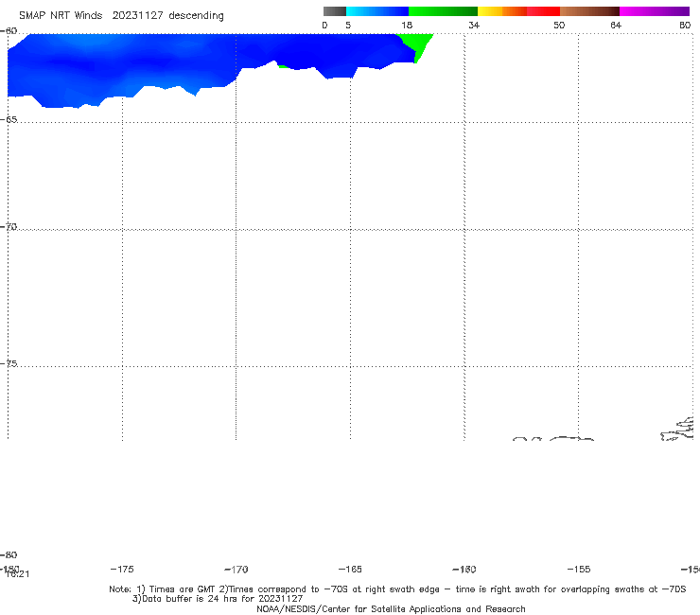
Task: Click the magenta-purple segment of the color bar
Action: [x=655, y=11]
